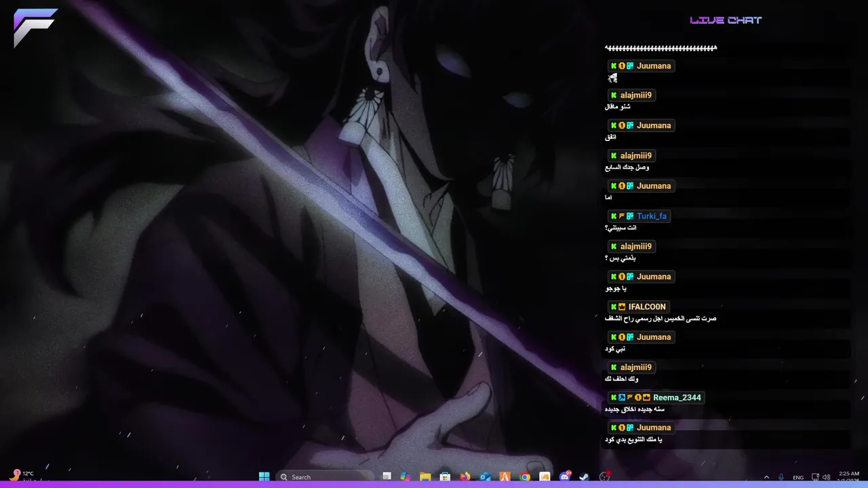
Task: Click username Reema_2344 in chat
Action: click(677, 398)
